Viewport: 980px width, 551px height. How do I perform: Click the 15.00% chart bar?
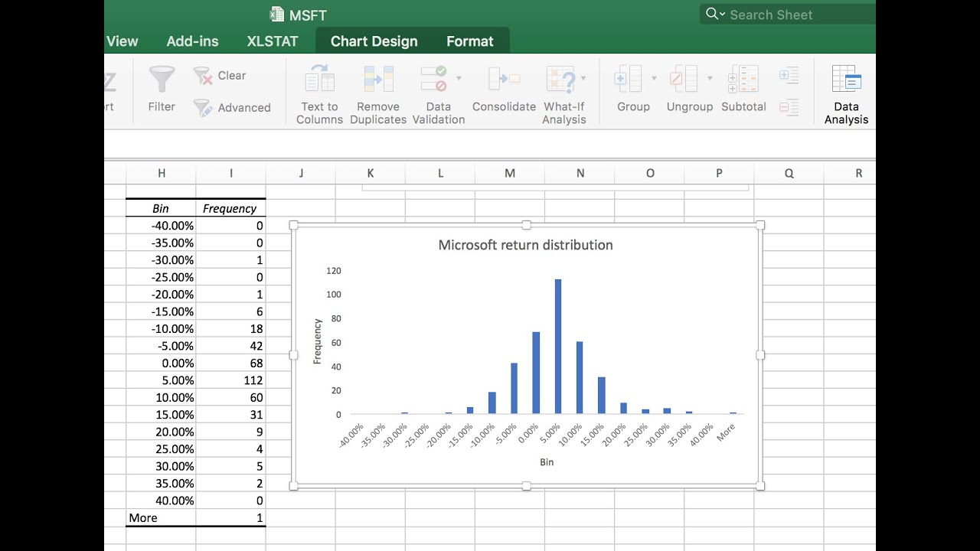coord(602,396)
